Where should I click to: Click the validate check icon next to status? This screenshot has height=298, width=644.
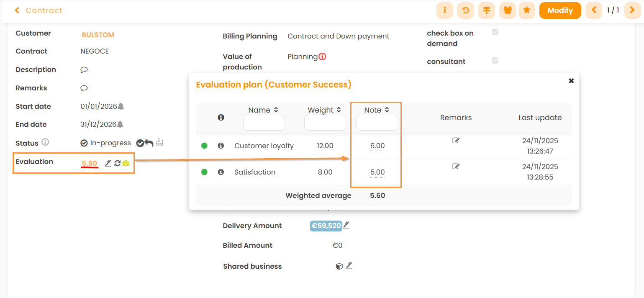(x=140, y=143)
